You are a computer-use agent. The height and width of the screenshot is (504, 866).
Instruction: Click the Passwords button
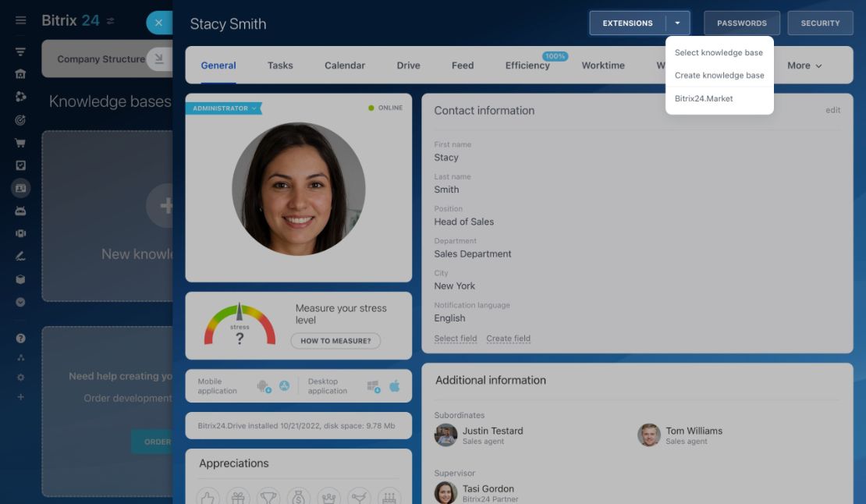point(742,23)
